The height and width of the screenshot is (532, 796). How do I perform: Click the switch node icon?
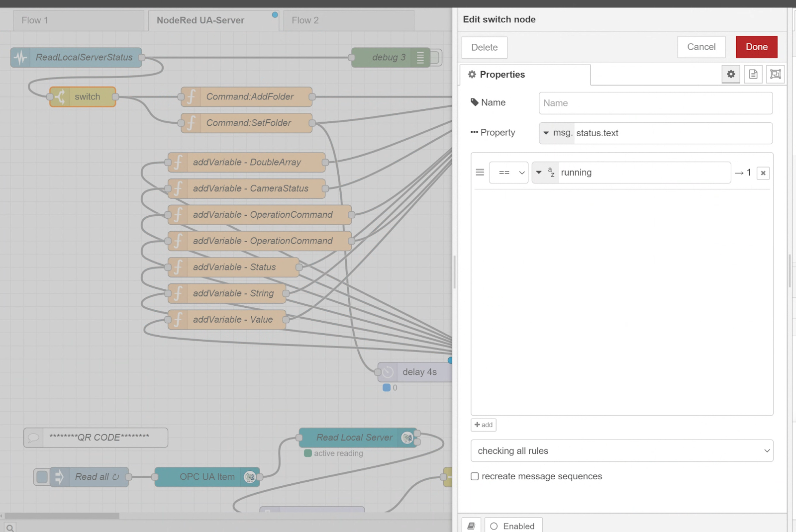click(60, 97)
